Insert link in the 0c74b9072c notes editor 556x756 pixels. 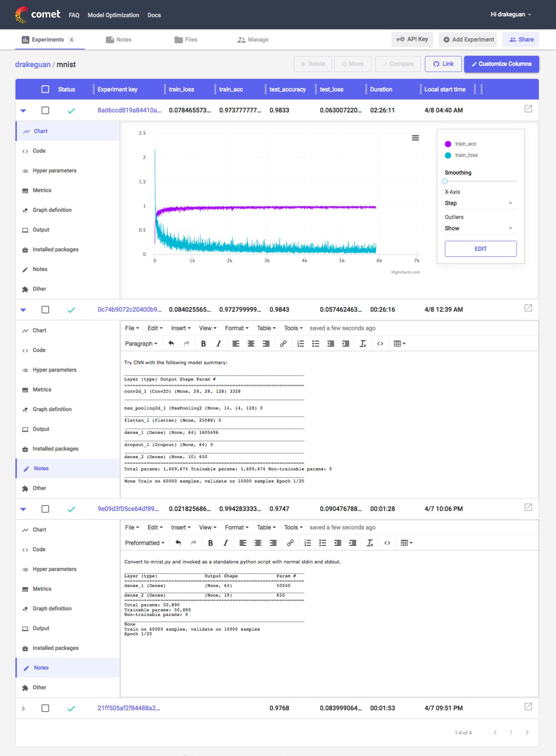[283, 344]
